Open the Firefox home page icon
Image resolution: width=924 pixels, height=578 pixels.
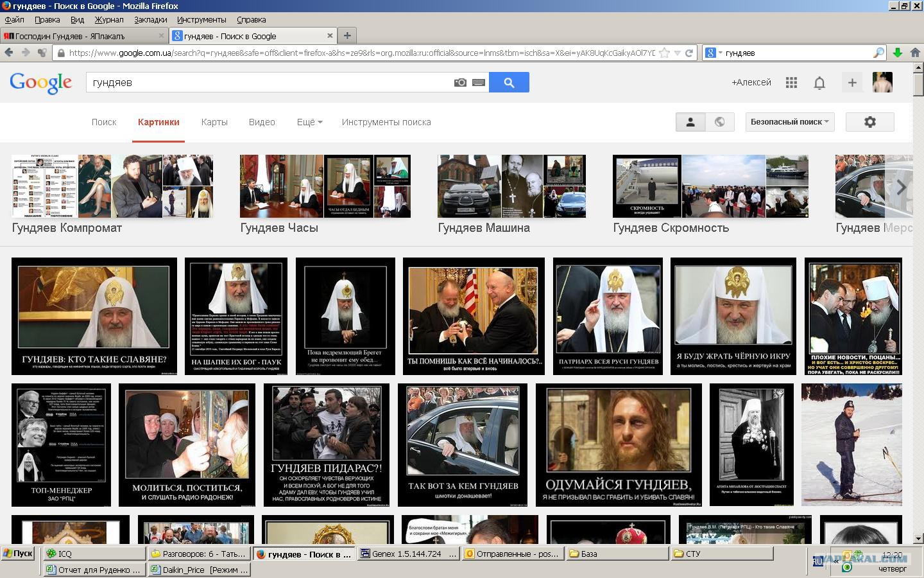point(914,53)
